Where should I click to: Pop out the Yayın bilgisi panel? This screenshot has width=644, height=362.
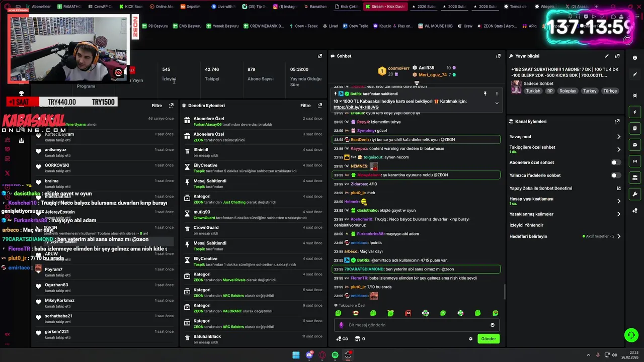(617, 56)
